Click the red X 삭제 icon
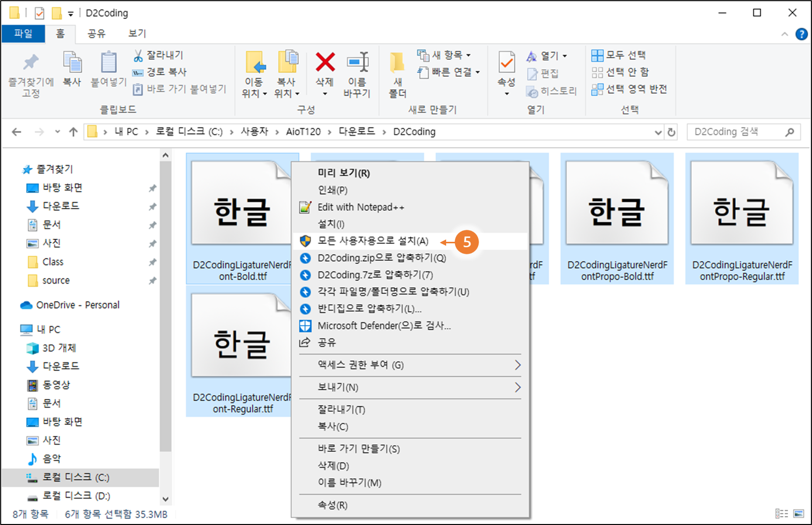 tap(325, 62)
